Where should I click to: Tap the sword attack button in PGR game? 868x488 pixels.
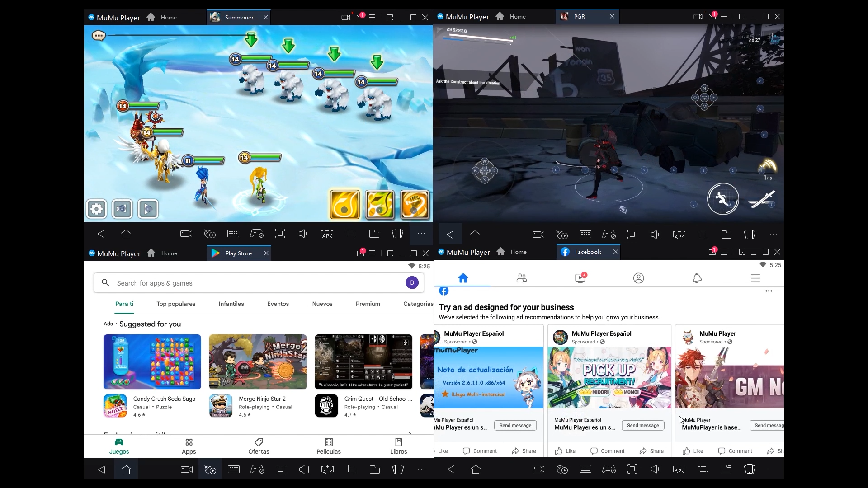click(762, 199)
